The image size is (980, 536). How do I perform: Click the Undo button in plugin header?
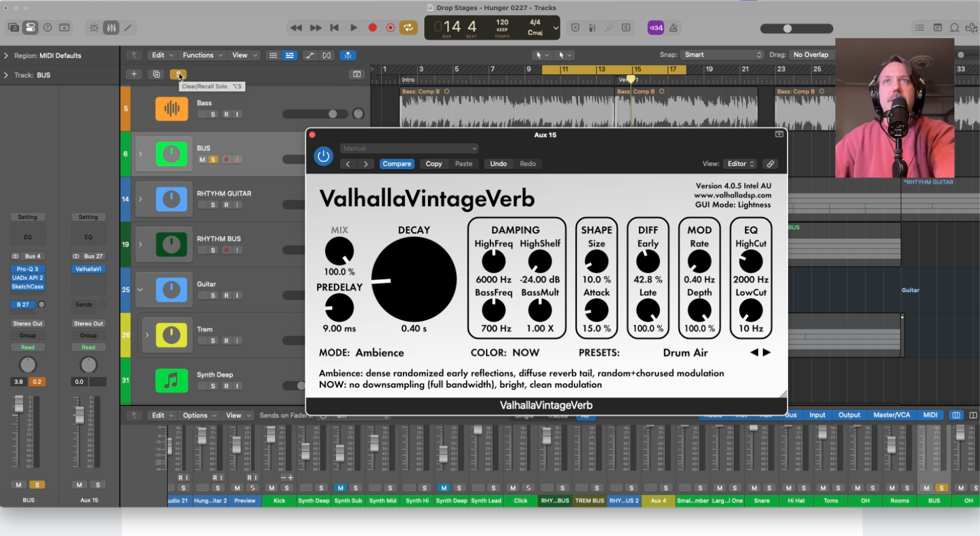[x=498, y=164]
